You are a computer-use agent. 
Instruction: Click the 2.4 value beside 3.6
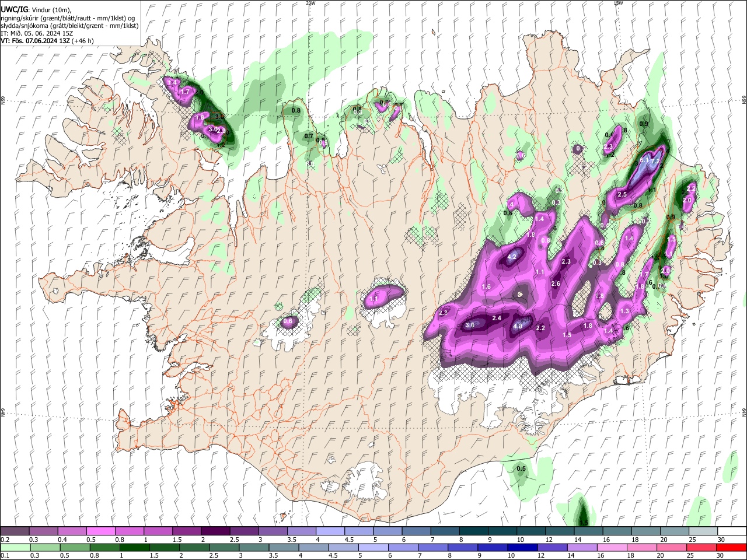(x=497, y=318)
